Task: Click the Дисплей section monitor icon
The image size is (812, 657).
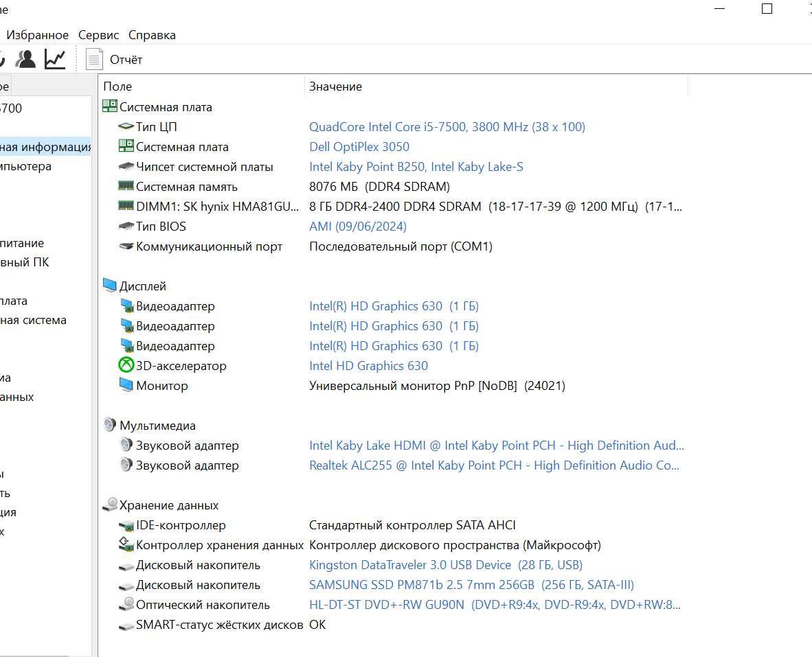Action: click(110, 285)
